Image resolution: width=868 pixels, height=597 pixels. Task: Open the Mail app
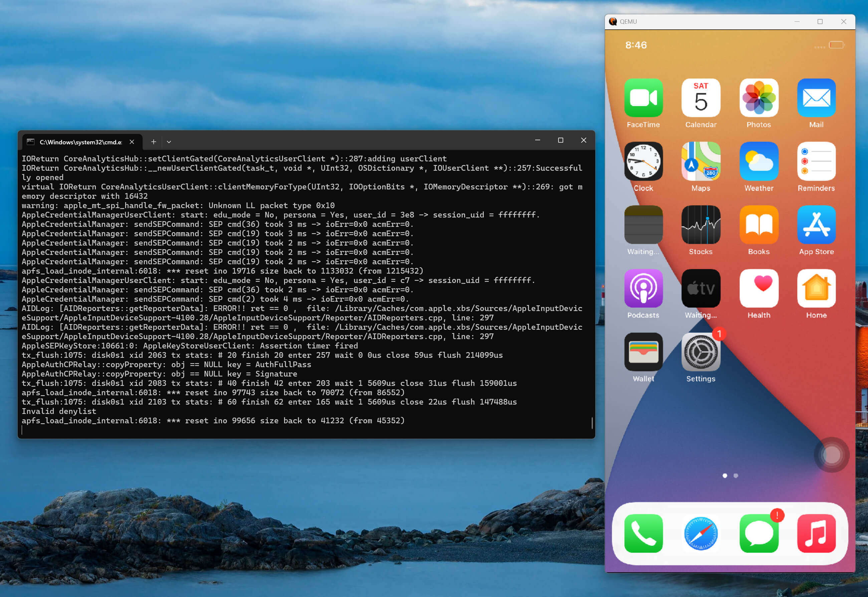[x=816, y=98]
